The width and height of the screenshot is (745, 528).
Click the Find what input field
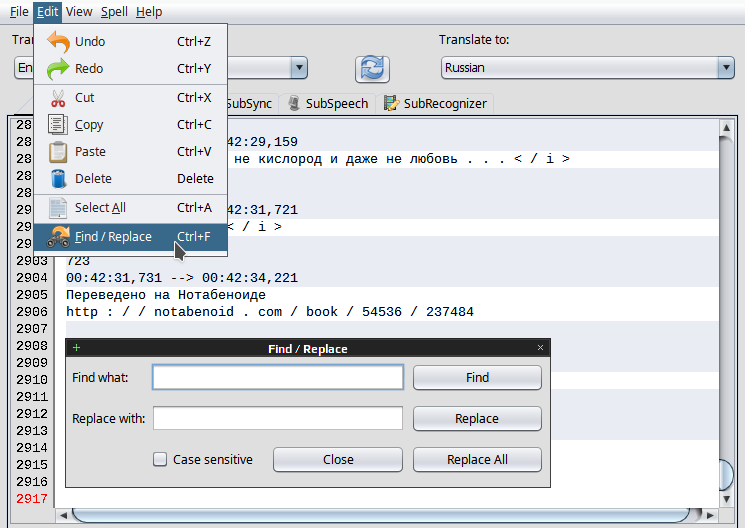[x=278, y=377]
